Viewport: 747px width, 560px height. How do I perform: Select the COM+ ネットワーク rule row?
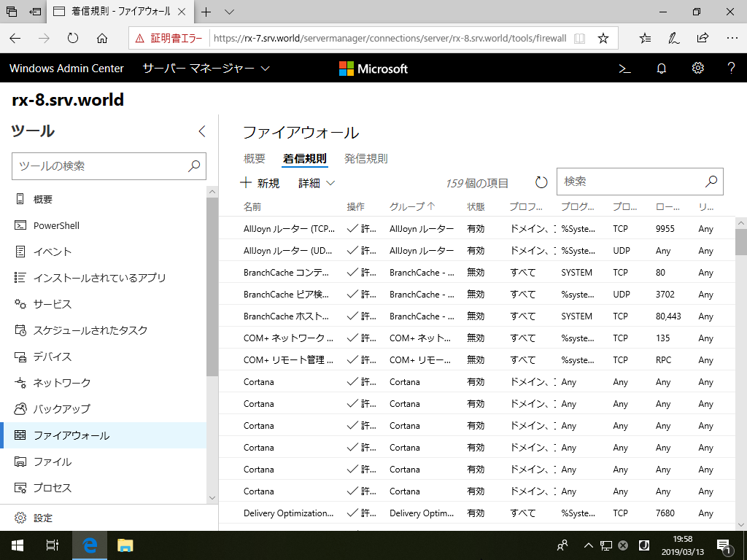coord(477,338)
